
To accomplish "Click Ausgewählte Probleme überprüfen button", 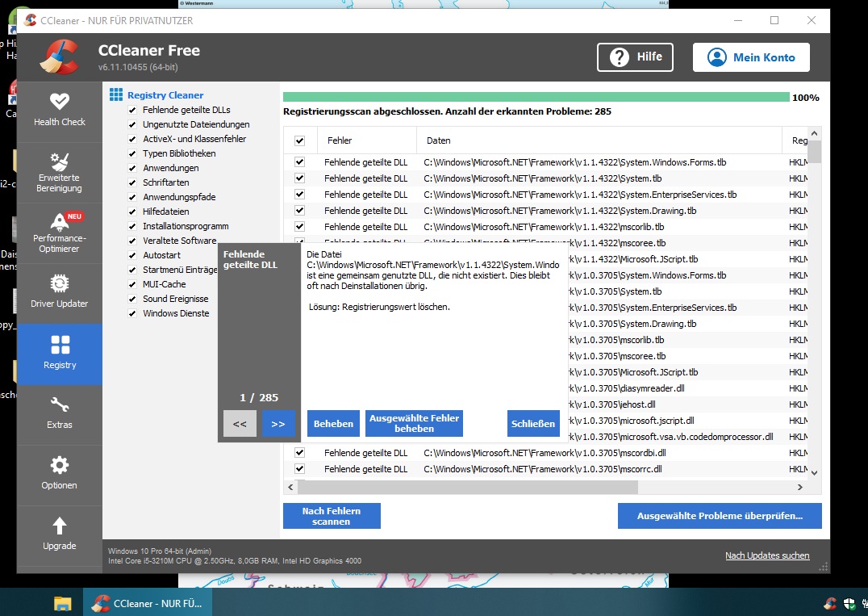I will tap(720, 516).
